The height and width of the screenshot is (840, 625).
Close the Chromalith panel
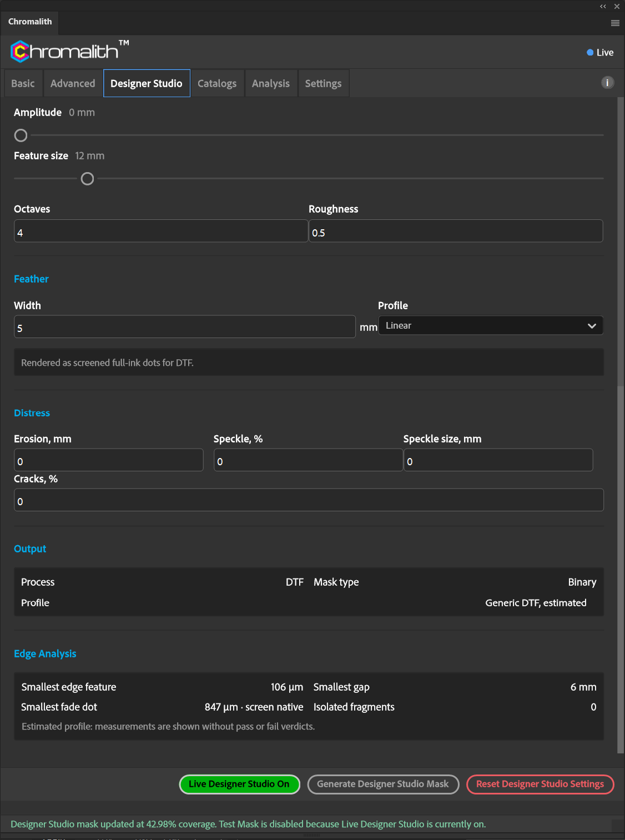click(617, 7)
